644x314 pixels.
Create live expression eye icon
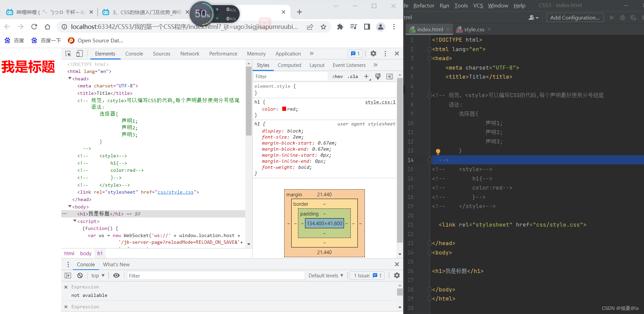(x=116, y=276)
